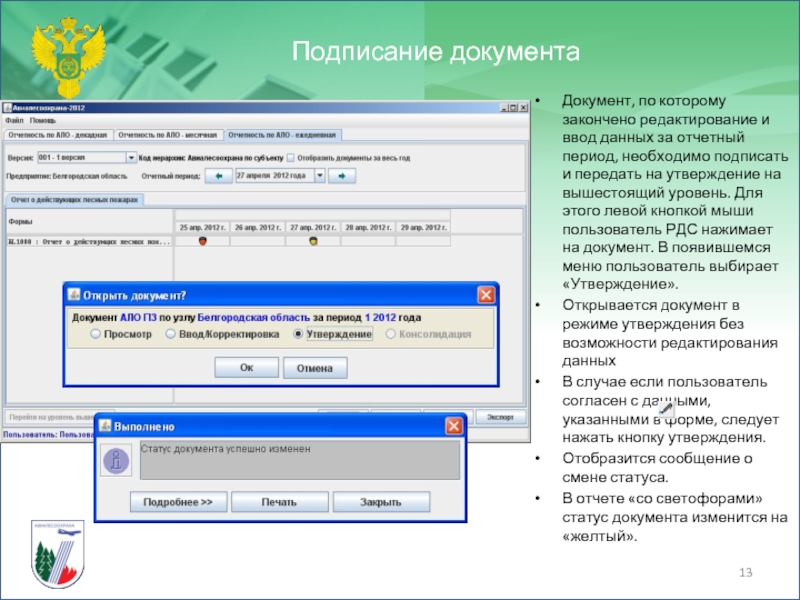Image resolution: width=800 pixels, height=600 pixels.
Task: Select the Просмотр radio button
Action: coord(97,334)
